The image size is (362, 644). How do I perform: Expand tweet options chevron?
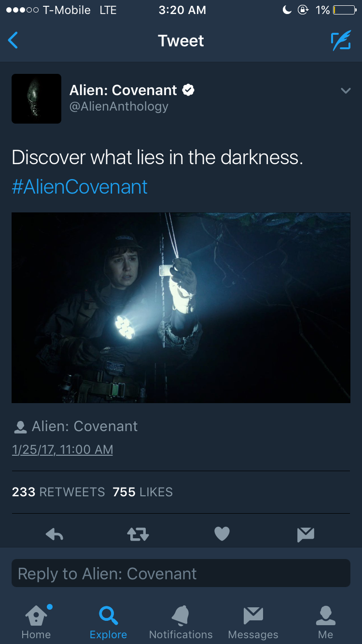(x=346, y=90)
